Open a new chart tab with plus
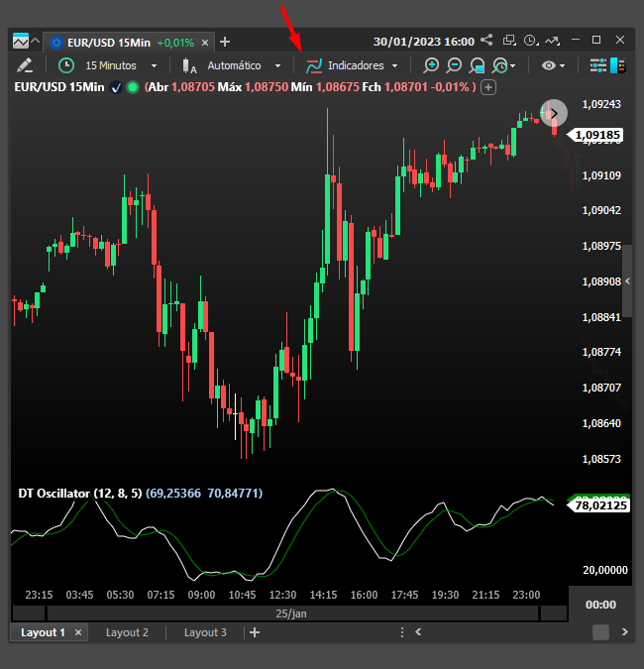The width and height of the screenshot is (644, 669). (225, 42)
